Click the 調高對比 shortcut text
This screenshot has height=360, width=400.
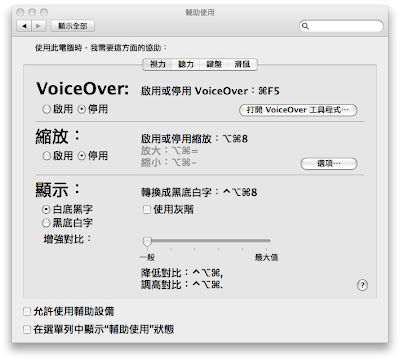[x=182, y=285]
